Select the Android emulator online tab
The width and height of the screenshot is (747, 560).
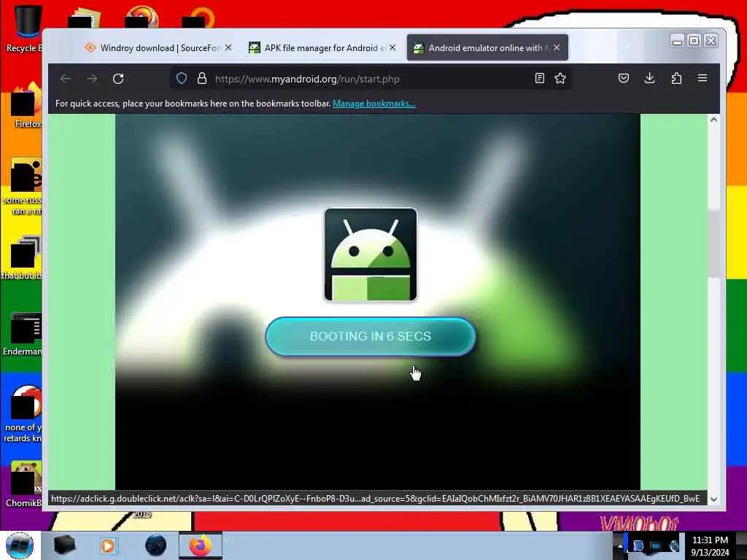481,47
